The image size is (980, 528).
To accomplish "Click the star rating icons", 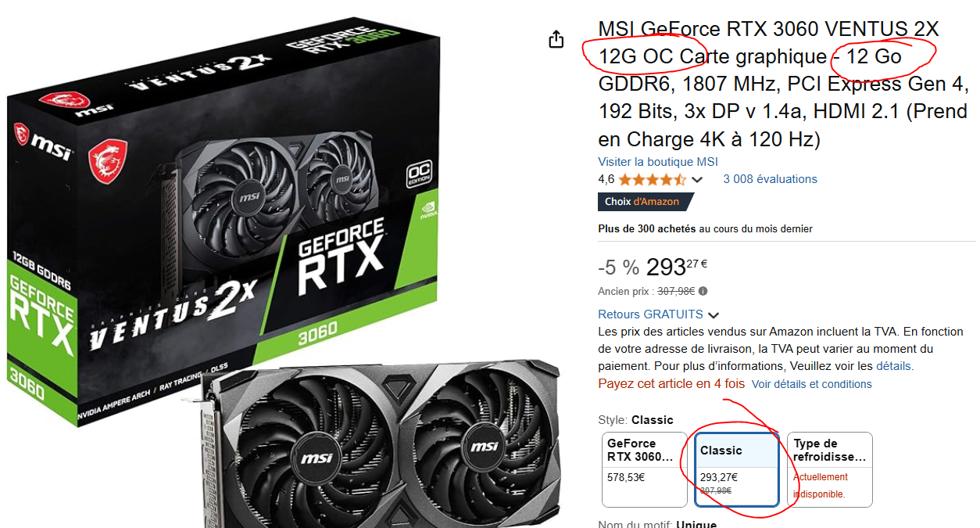I will coord(653,179).
